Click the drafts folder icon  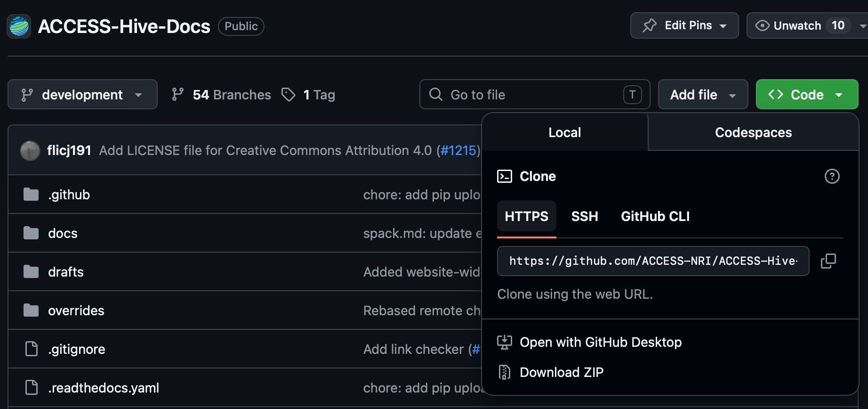pos(31,271)
